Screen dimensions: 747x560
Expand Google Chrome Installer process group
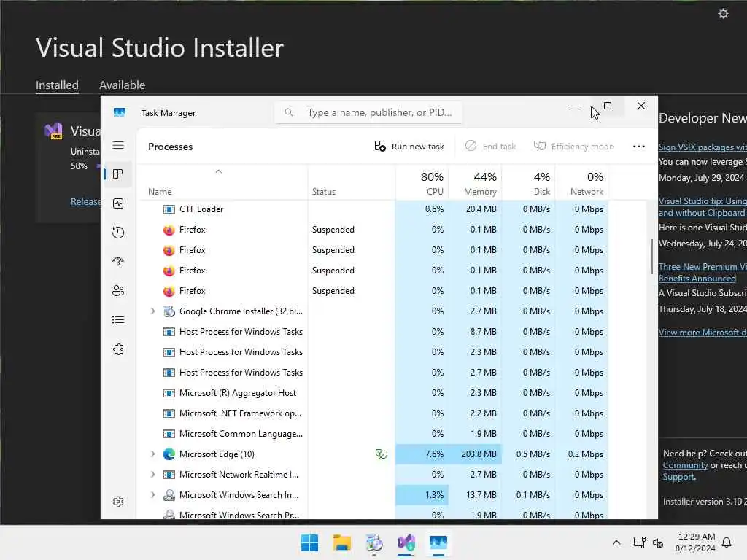point(152,311)
